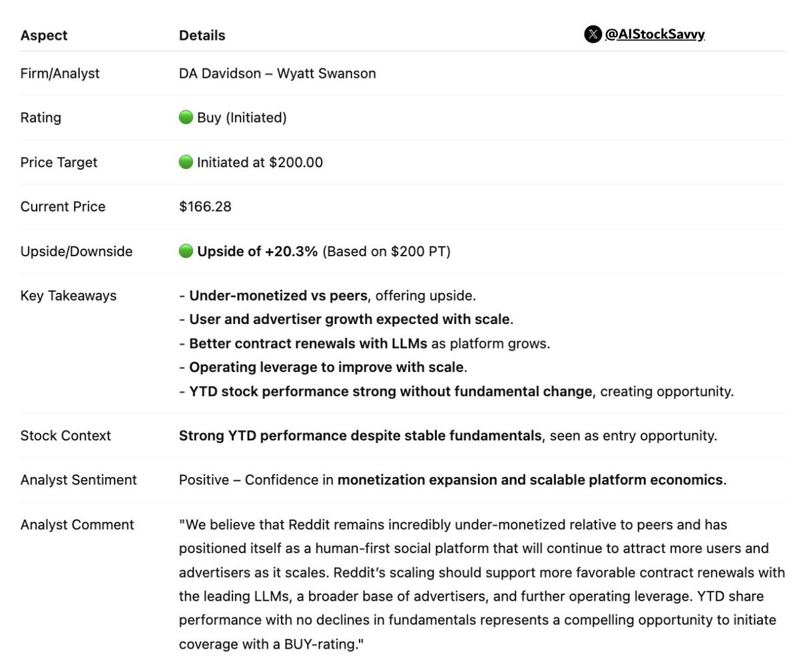The image size is (799, 672).
Task: Open the @AIStockSavvy handle link
Action: 654,35
